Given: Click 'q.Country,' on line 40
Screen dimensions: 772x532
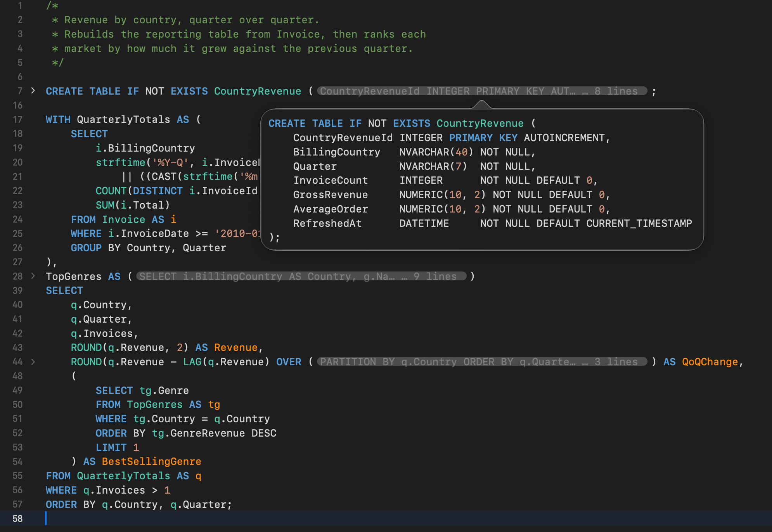Looking at the screenshot, I should 102,305.
